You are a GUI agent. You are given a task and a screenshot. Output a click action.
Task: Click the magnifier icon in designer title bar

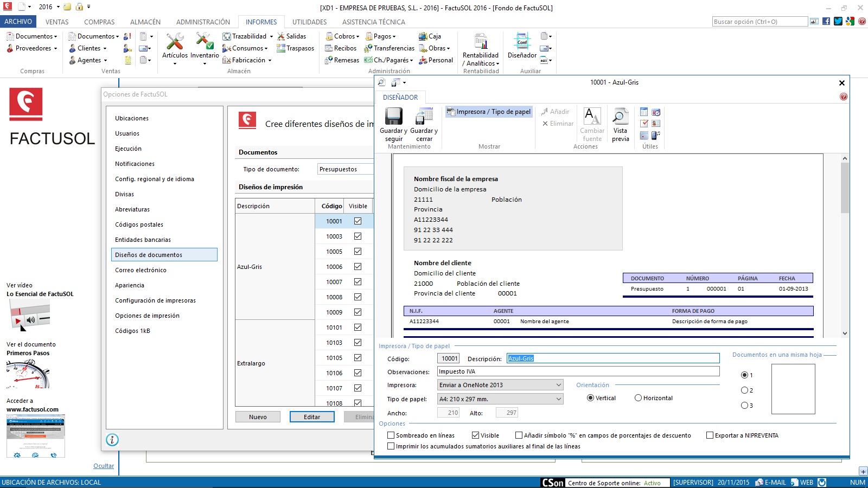(x=381, y=82)
